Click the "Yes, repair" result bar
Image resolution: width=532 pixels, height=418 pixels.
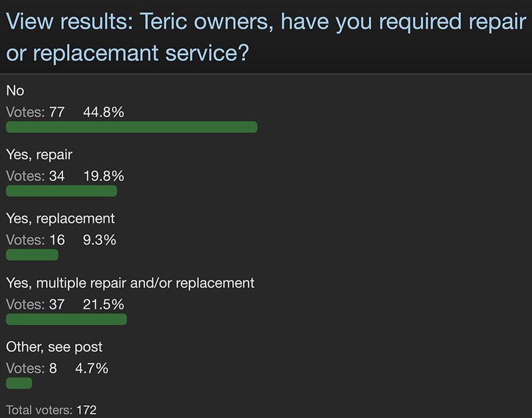[x=61, y=191]
